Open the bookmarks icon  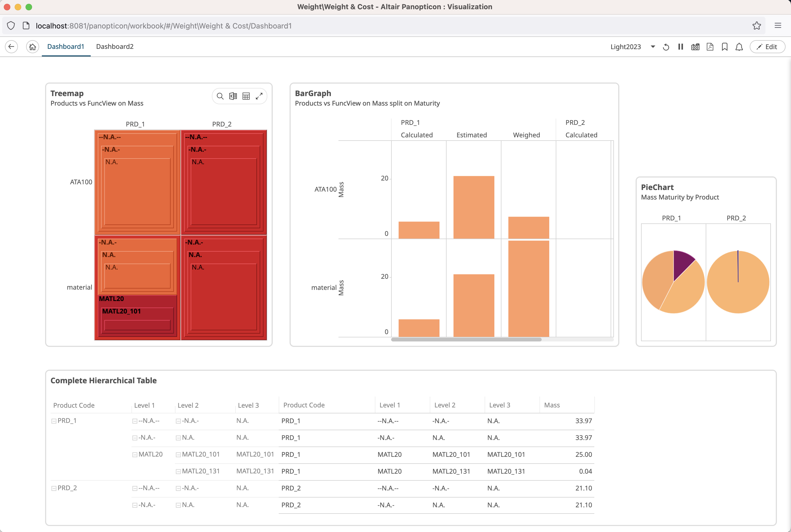coord(724,47)
